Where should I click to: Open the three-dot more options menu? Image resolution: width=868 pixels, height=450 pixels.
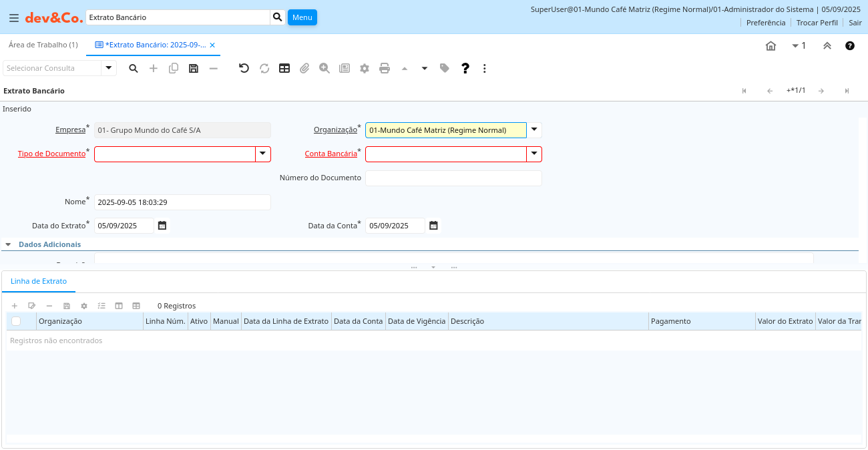pos(485,68)
